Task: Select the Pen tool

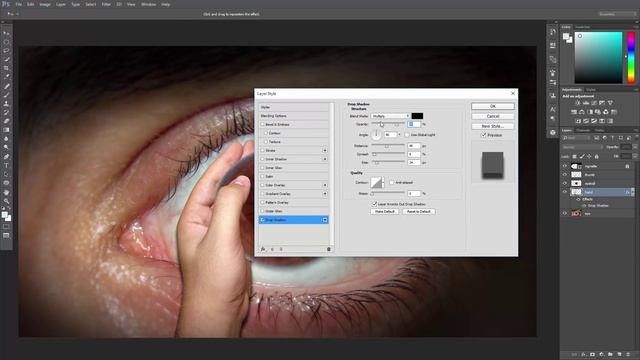Action: click(x=6, y=157)
